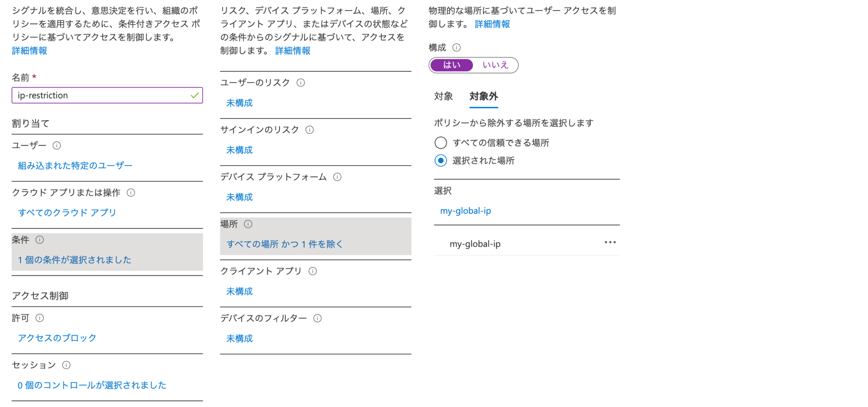
Task: Open the info tooltip for デバイスのフィルター
Action: tap(317, 318)
